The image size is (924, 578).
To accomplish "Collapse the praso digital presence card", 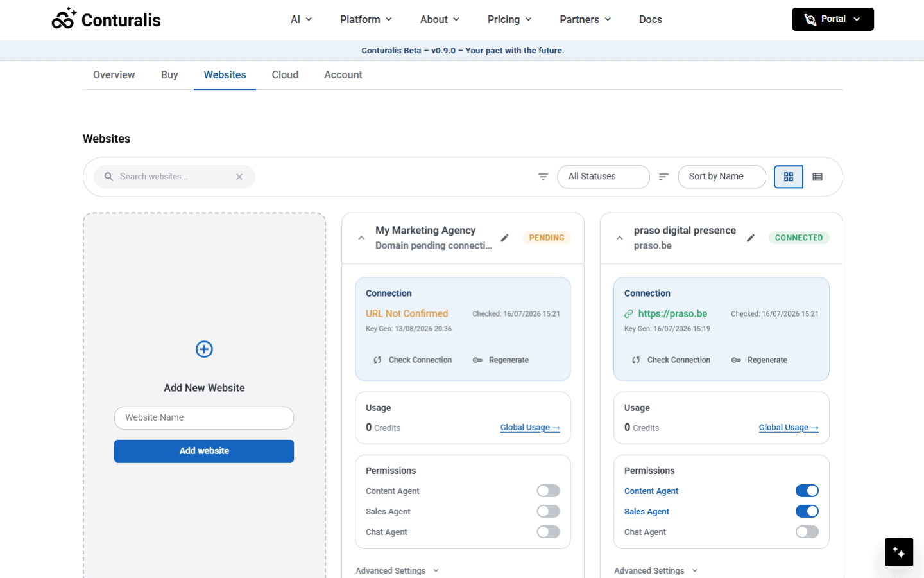I will [x=619, y=238].
